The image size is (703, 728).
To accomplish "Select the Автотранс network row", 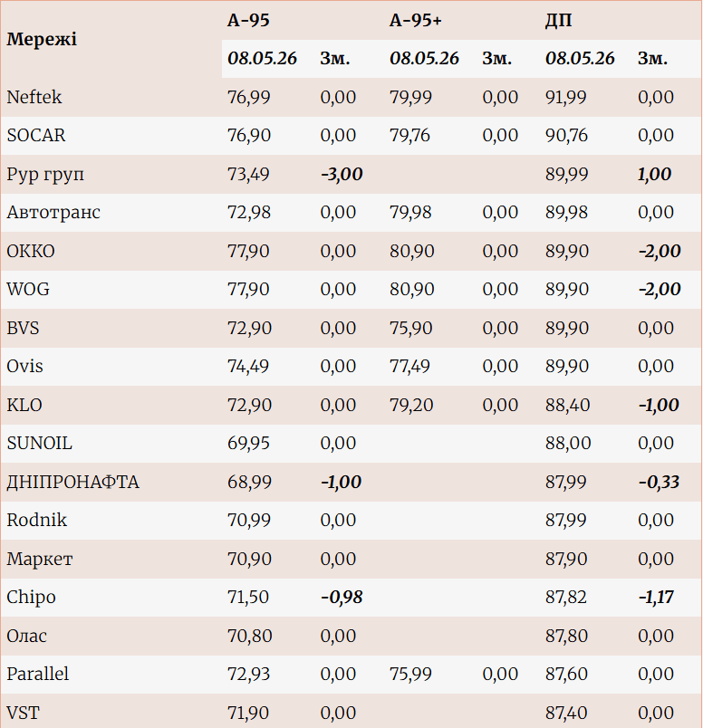I will (351, 213).
